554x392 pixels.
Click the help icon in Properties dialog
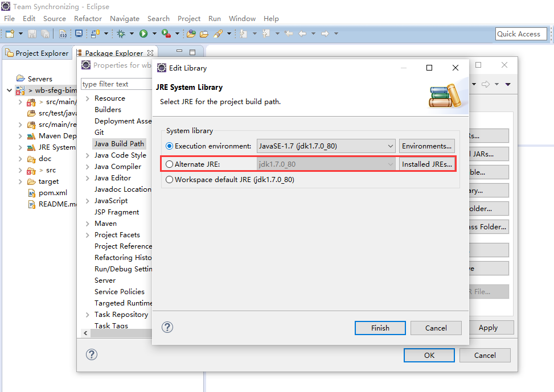click(92, 354)
